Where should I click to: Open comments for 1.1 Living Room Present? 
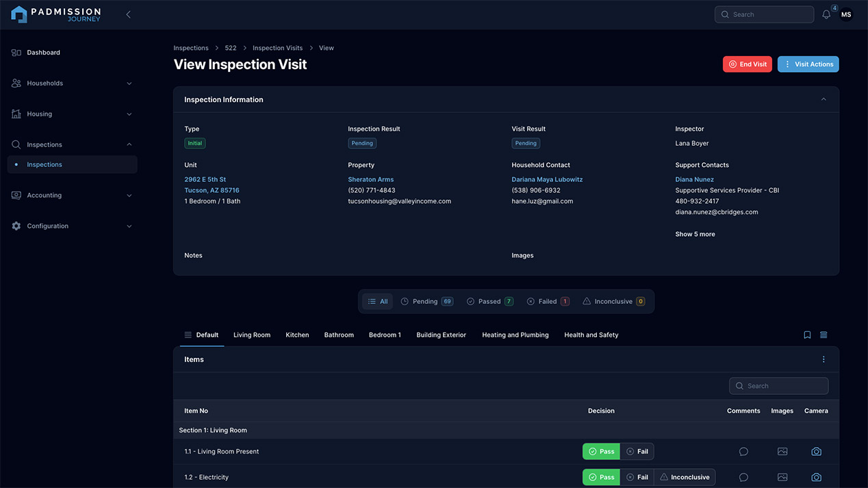pyautogui.click(x=743, y=452)
